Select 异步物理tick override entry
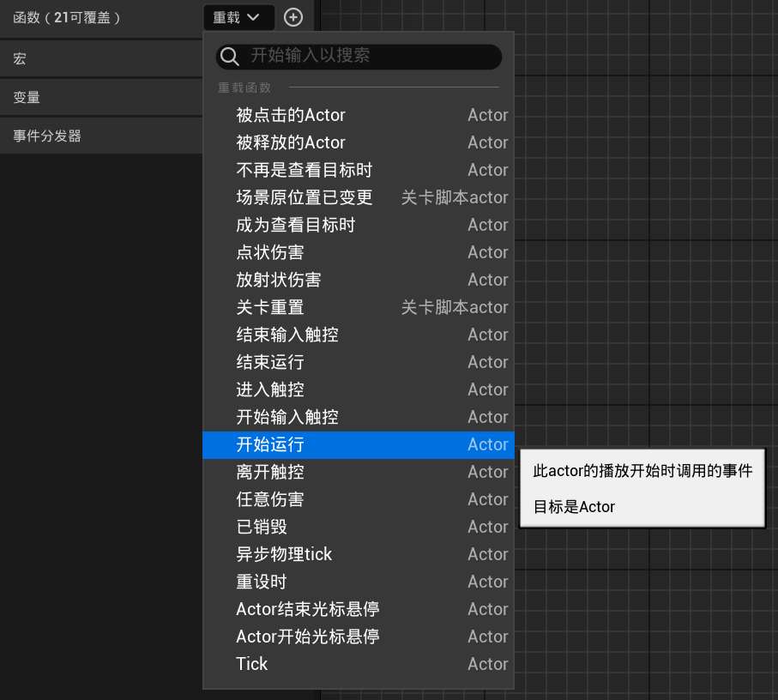The image size is (778, 700). pyautogui.click(x=284, y=554)
